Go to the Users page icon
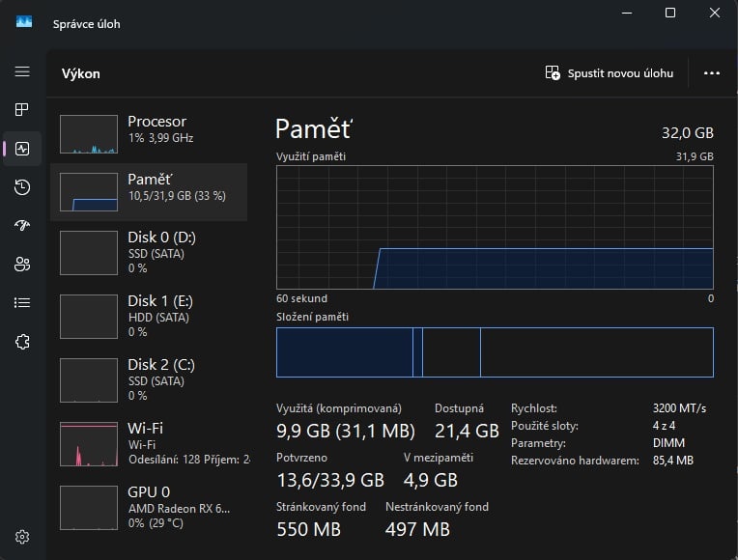The height and width of the screenshot is (560, 738). pyautogui.click(x=22, y=265)
